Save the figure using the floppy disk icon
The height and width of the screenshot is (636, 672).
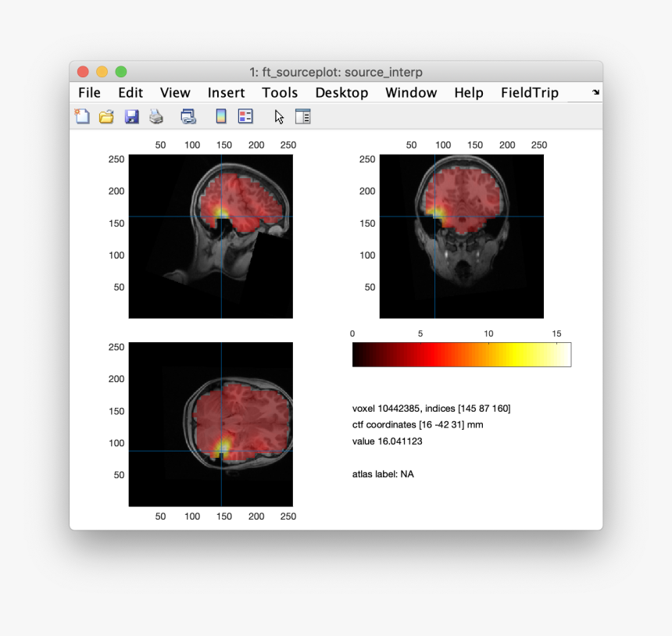pos(131,116)
